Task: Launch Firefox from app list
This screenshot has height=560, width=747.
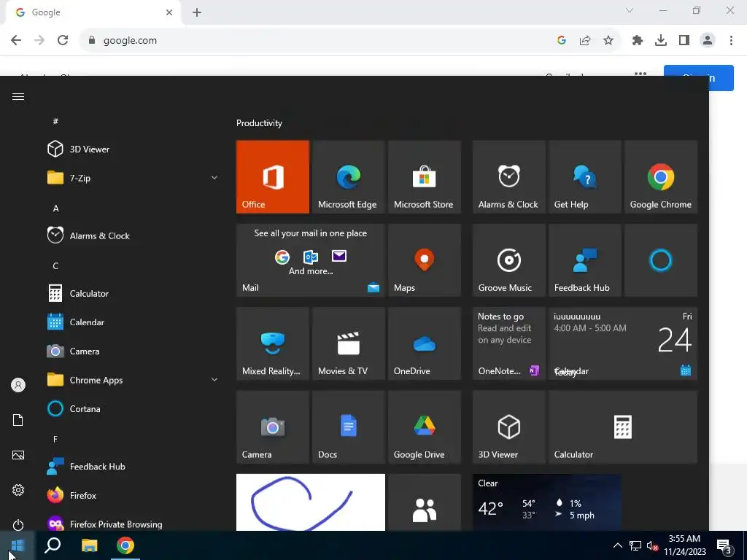Action: coord(133,496)
